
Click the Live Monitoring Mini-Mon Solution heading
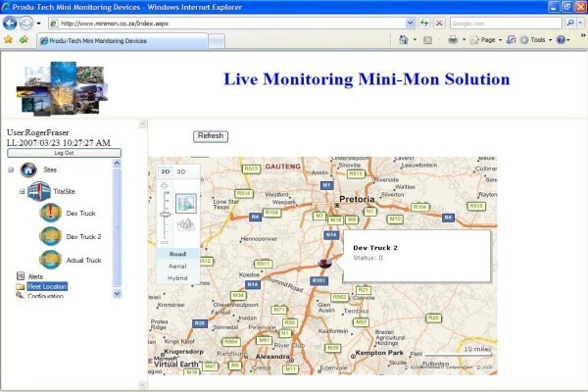pos(367,79)
